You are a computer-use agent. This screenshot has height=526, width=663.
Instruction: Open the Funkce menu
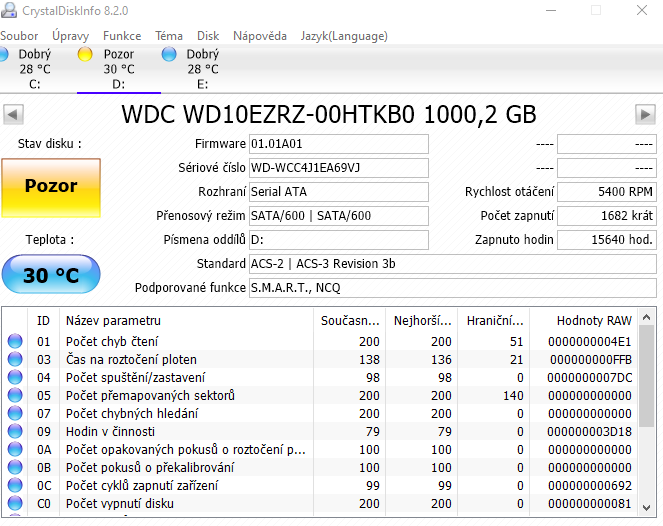coord(122,36)
